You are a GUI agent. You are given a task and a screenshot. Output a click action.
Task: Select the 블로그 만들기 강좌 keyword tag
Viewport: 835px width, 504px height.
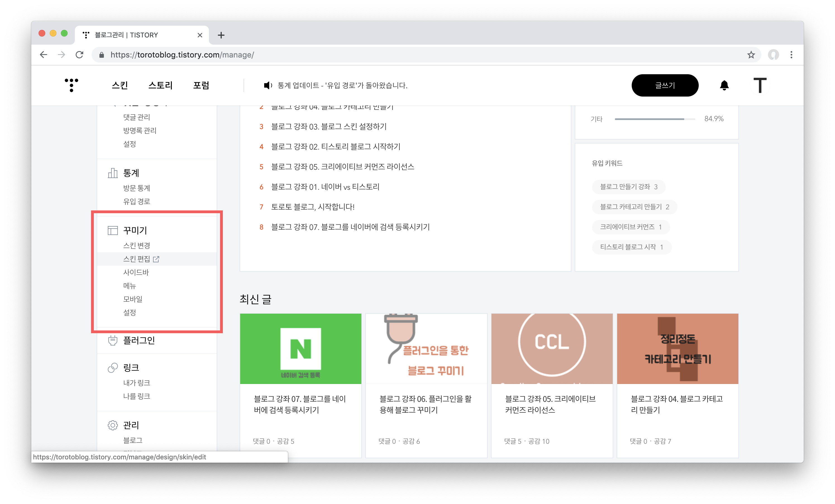[628, 187]
